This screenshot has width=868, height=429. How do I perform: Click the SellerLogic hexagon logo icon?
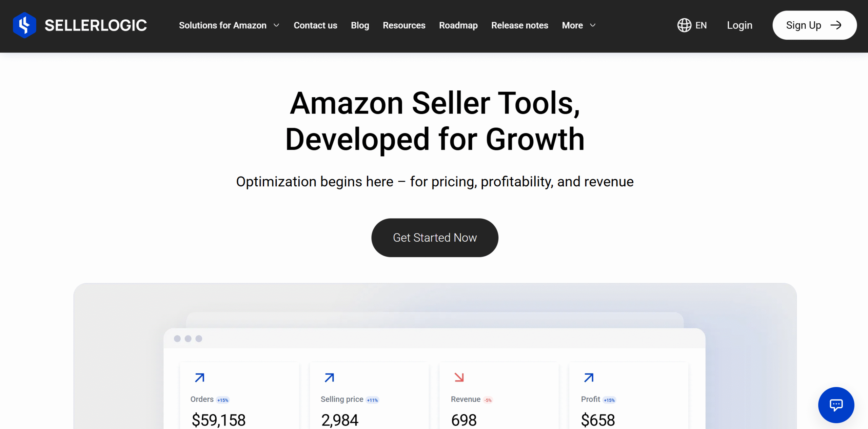[x=24, y=25]
